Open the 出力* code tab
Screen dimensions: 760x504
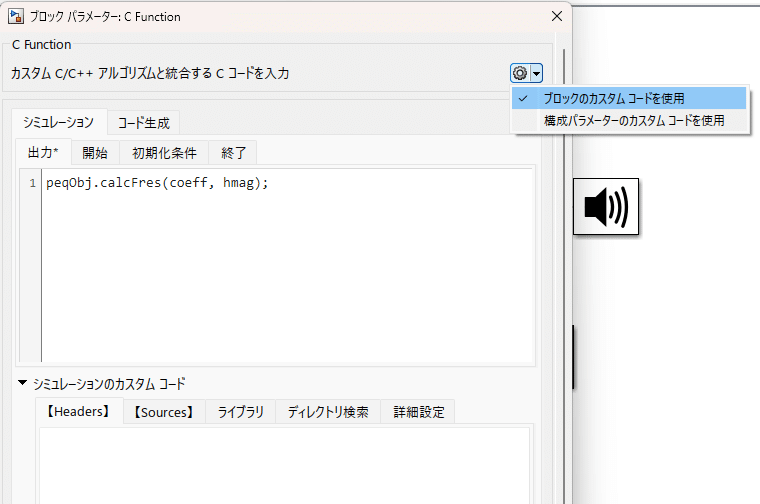tap(43, 153)
